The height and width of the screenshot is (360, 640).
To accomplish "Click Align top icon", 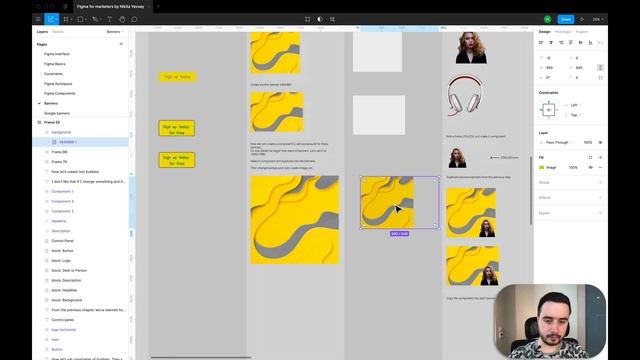I will pos(571,42).
